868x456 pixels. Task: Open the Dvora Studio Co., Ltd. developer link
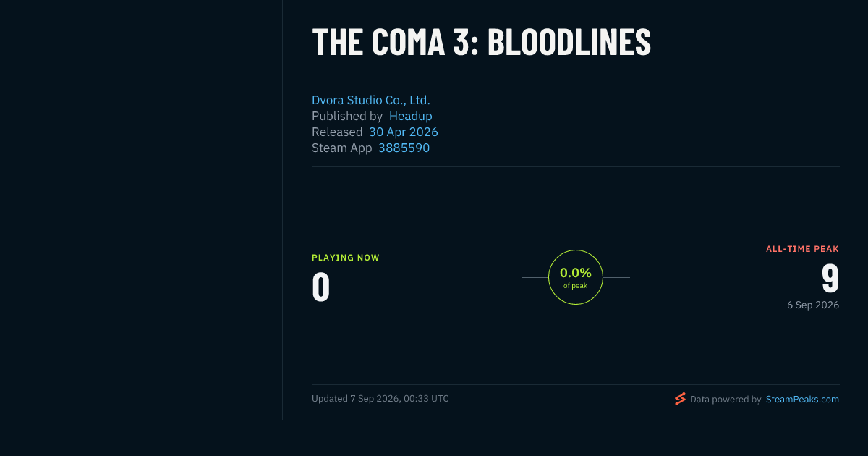coord(371,100)
